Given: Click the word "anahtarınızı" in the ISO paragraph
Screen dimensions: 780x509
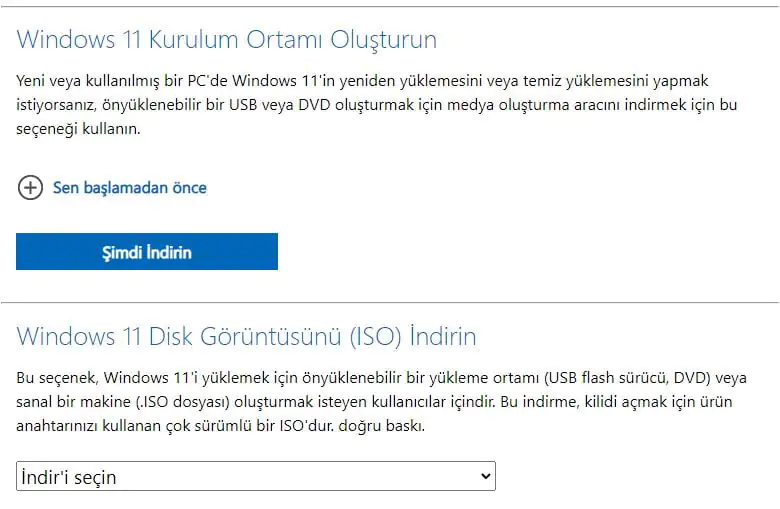Looking at the screenshot, I should point(62,426).
